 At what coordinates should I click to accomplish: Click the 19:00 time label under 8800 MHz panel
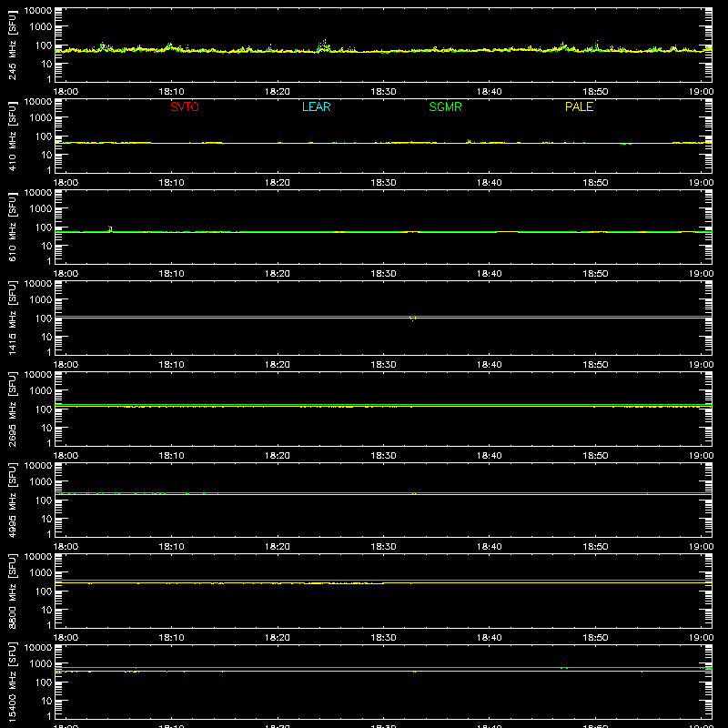pos(701,638)
